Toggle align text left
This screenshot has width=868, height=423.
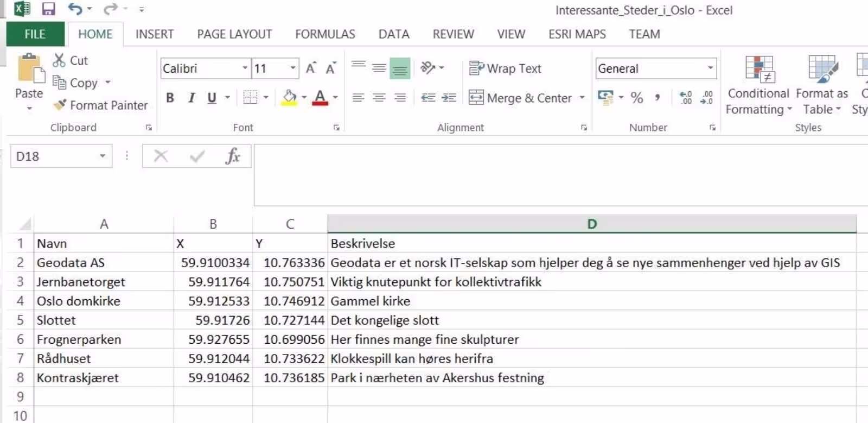point(358,98)
